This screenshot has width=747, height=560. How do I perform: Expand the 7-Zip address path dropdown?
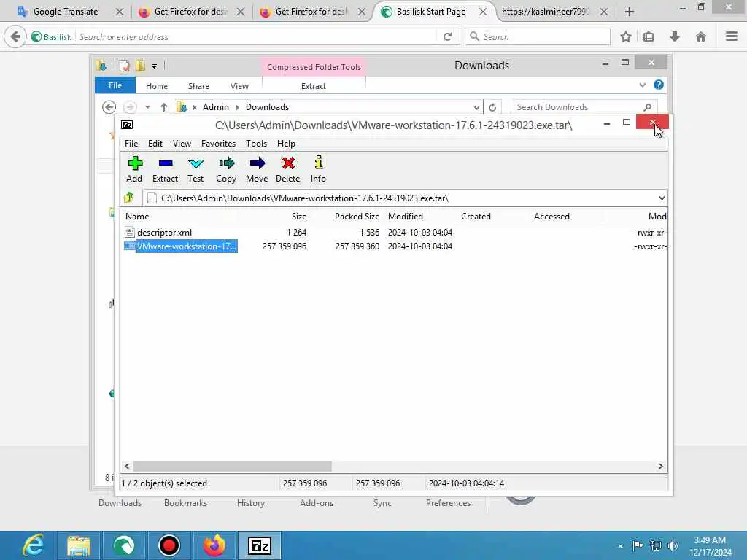[661, 198]
